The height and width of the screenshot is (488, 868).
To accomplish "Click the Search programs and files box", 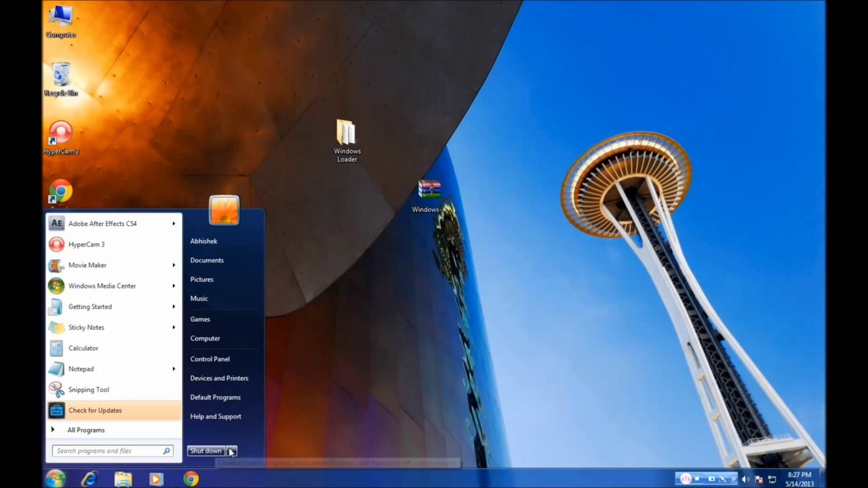I will click(112, 451).
